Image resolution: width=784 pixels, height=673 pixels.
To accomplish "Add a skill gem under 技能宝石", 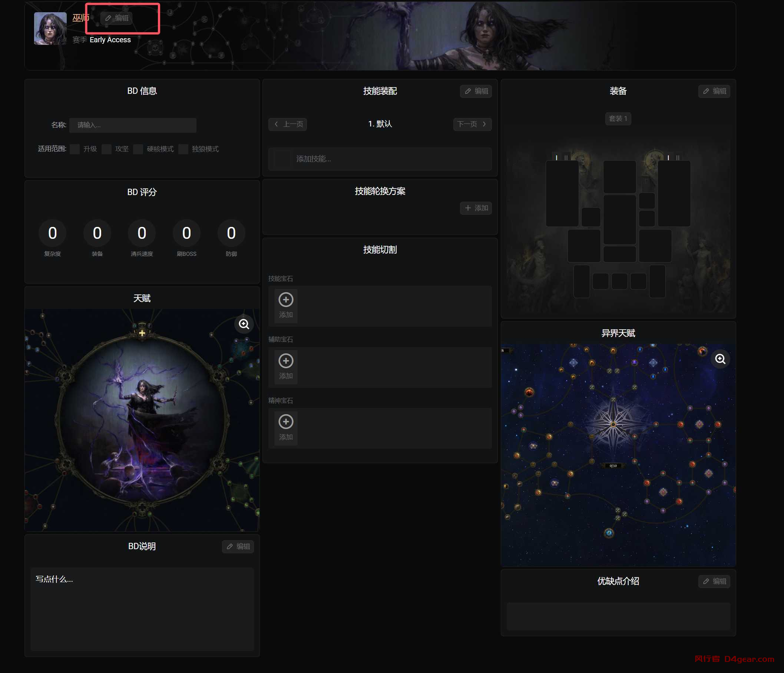I will [x=286, y=305].
